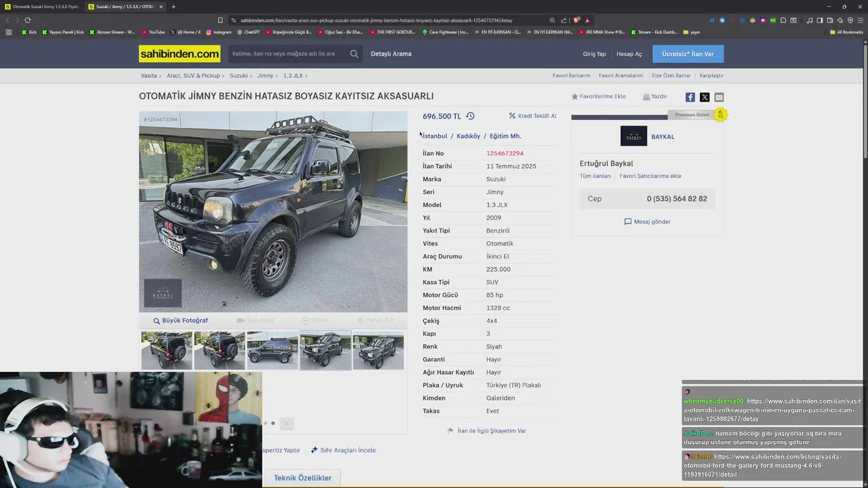This screenshot has width=868, height=488.
Task: Click the search input field
Action: click(x=288, y=54)
